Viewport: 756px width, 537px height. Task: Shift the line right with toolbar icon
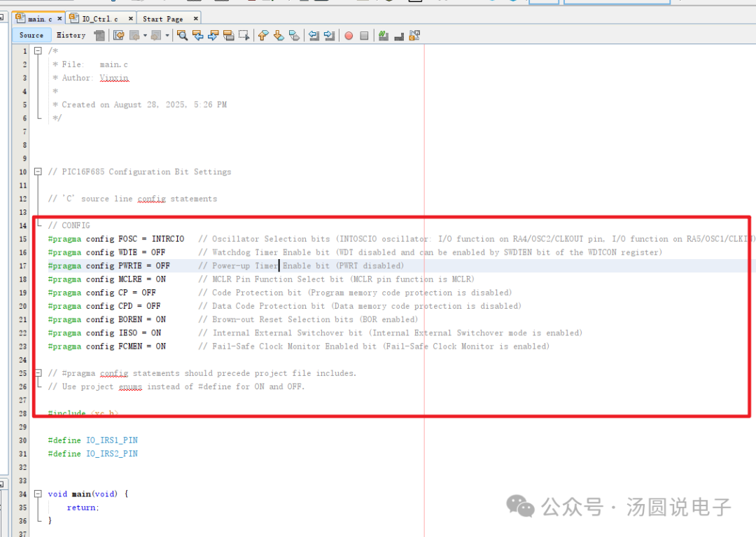[329, 35]
